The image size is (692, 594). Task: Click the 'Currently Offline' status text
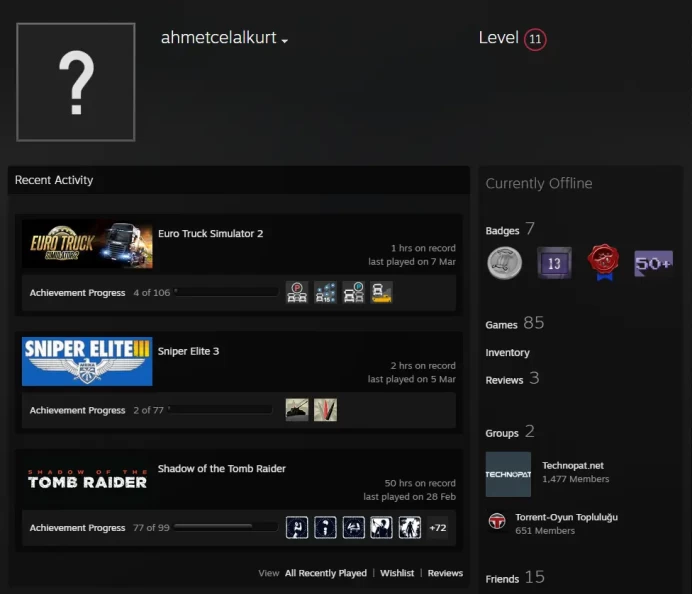(539, 183)
